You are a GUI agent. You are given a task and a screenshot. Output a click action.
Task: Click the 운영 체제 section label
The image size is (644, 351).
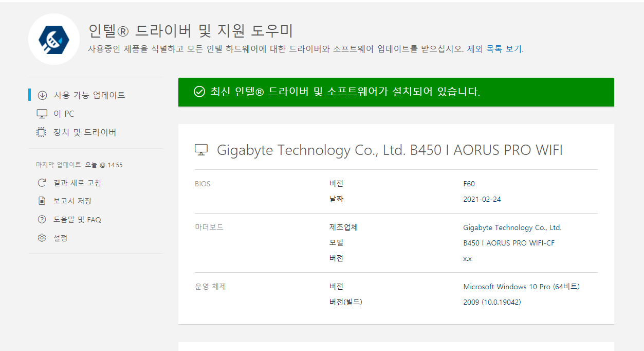coord(210,286)
